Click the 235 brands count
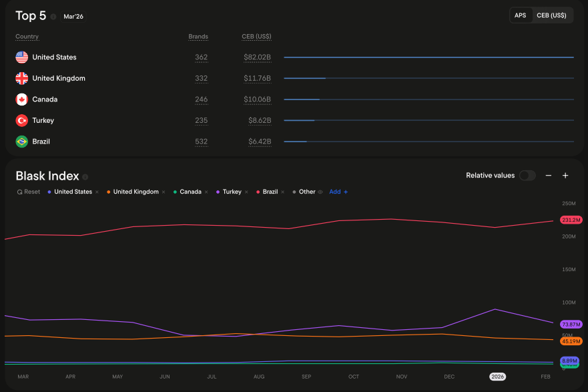The width and height of the screenshot is (588, 392). (x=202, y=120)
